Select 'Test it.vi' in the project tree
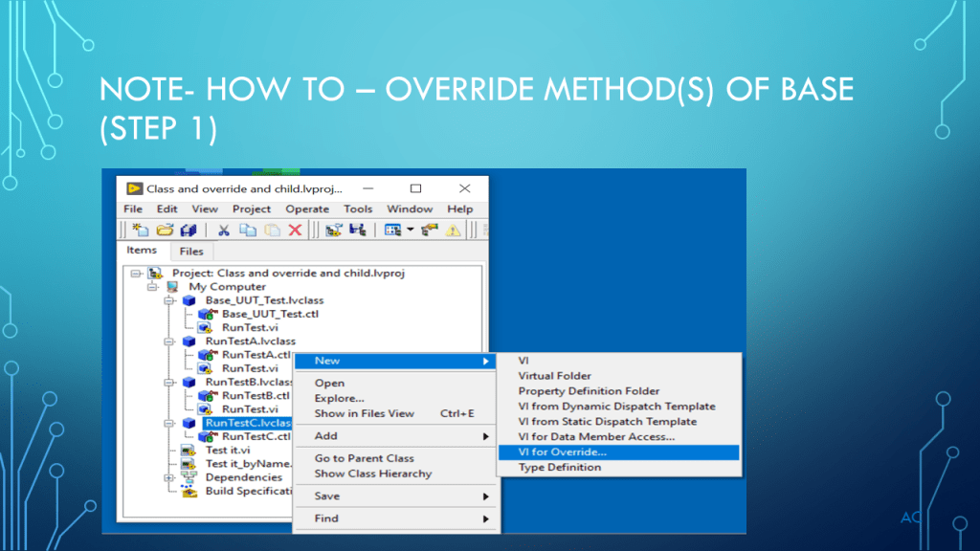This screenshot has height=551, width=980. click(x=228, y=451)
